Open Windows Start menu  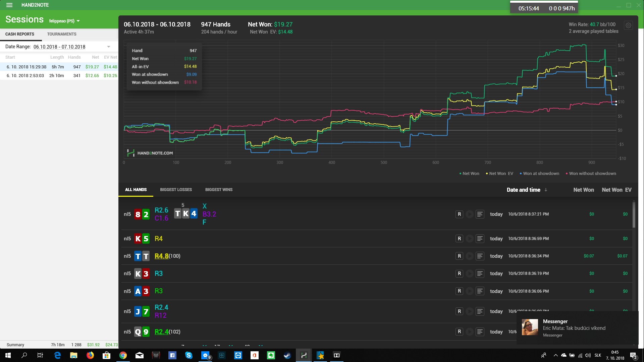pos(8,355)
